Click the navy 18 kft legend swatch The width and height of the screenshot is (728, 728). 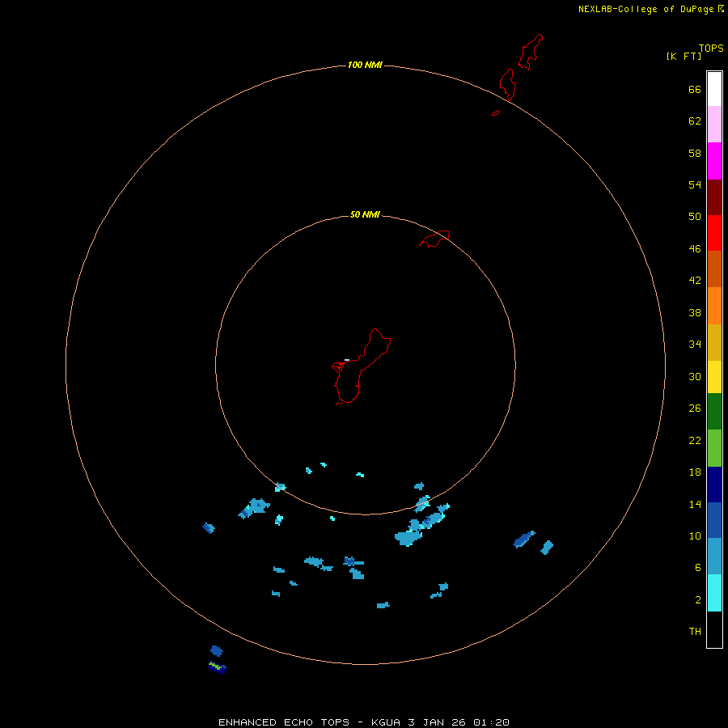(x=714, y=485)
